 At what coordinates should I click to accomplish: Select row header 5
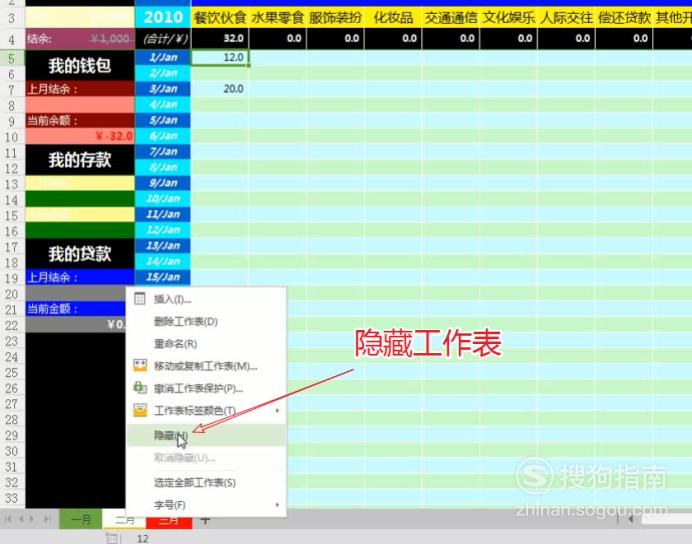click(11, 58)
